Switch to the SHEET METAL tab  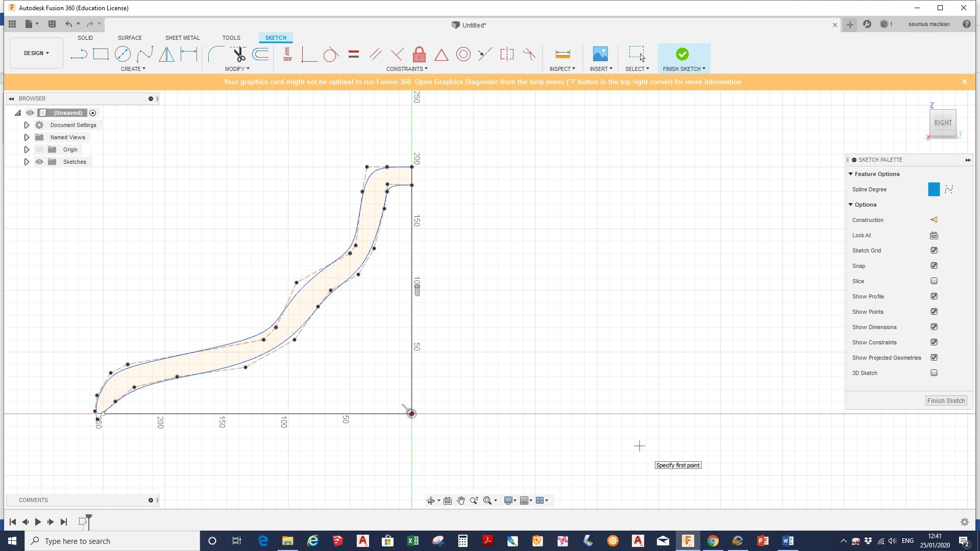point(182,38)
